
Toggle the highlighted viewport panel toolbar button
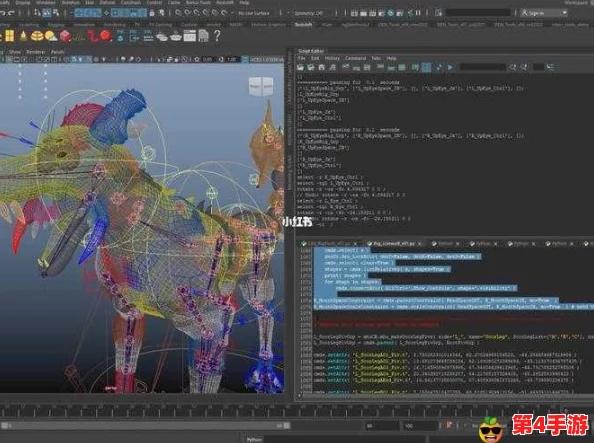click(245, 59)
